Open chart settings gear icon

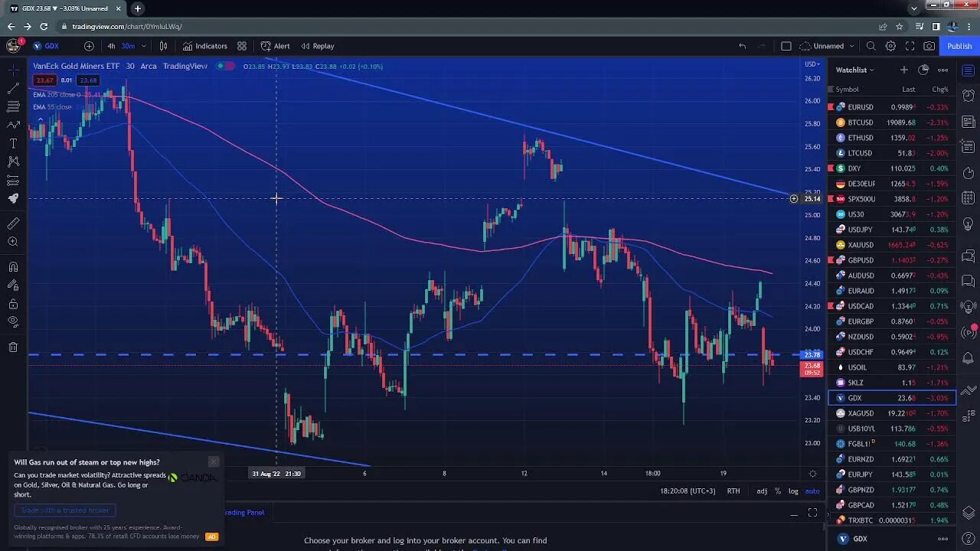pyautogui.click(x=890, y=46)
